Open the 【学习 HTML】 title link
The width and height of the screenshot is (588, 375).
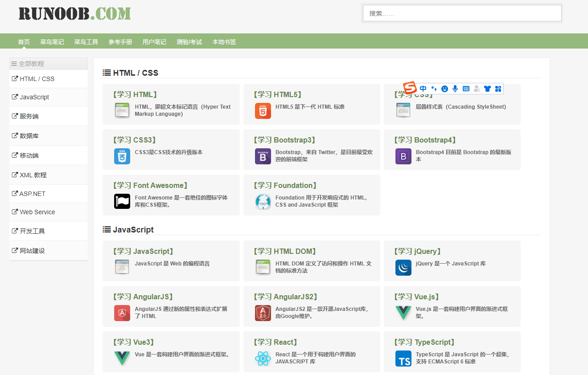[135, 94]
